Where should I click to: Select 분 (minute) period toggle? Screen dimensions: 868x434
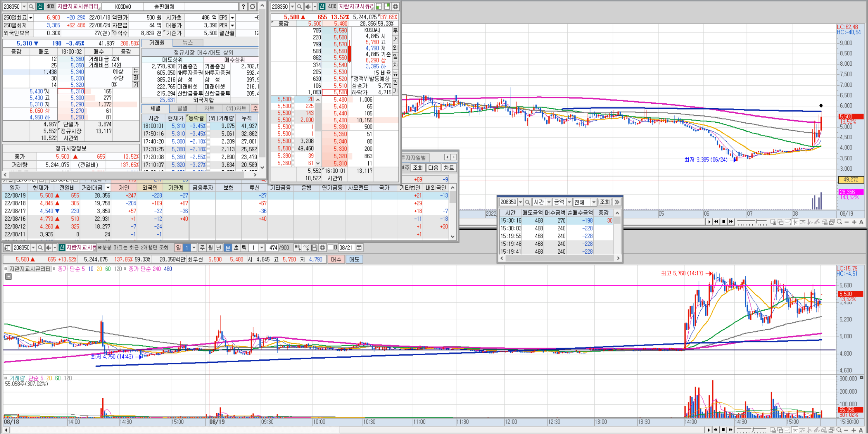(227, 247)
